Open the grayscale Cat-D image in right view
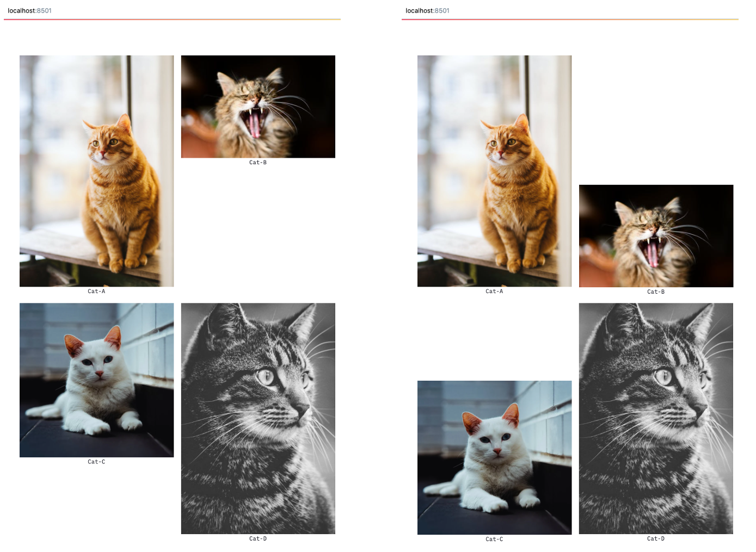The width and height of the screenshot is (756, 552). click(x=656, y=418)
